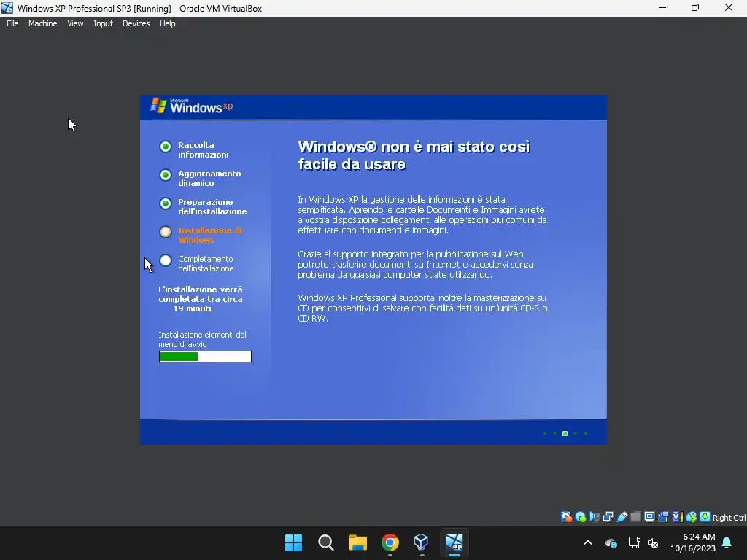Click the Aggiornamento dinamico step indicator
Screen dimensions: 747x560
pos(166,175)
